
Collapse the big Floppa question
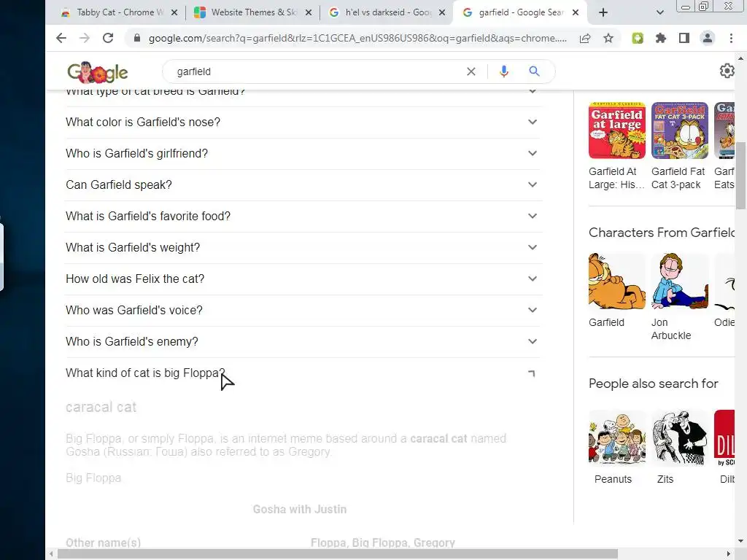click(x=303, y=373)
